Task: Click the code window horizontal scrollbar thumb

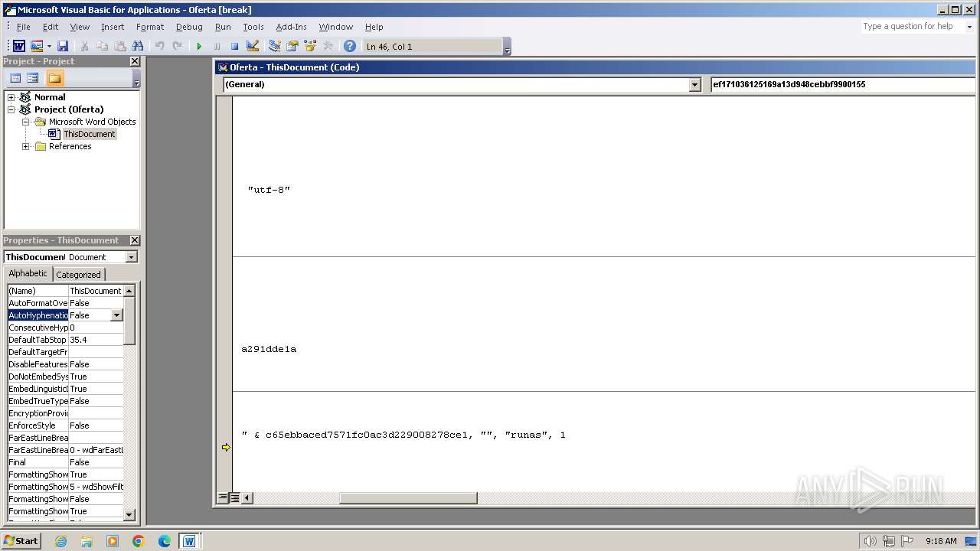Action: [x=408, y=498]
